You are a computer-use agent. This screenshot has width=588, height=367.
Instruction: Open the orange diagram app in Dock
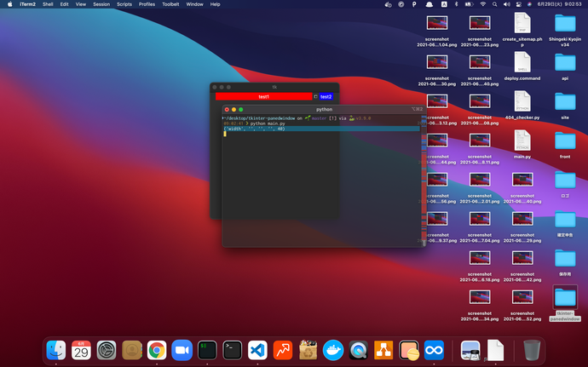coord(383,350)
